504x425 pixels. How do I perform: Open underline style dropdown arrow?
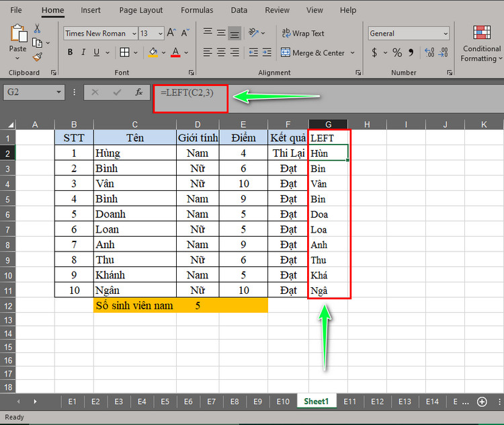tap(108, 52)
